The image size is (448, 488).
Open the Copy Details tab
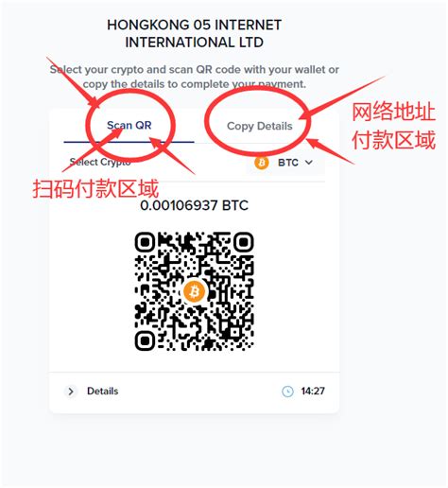click(x=260, y=126)
